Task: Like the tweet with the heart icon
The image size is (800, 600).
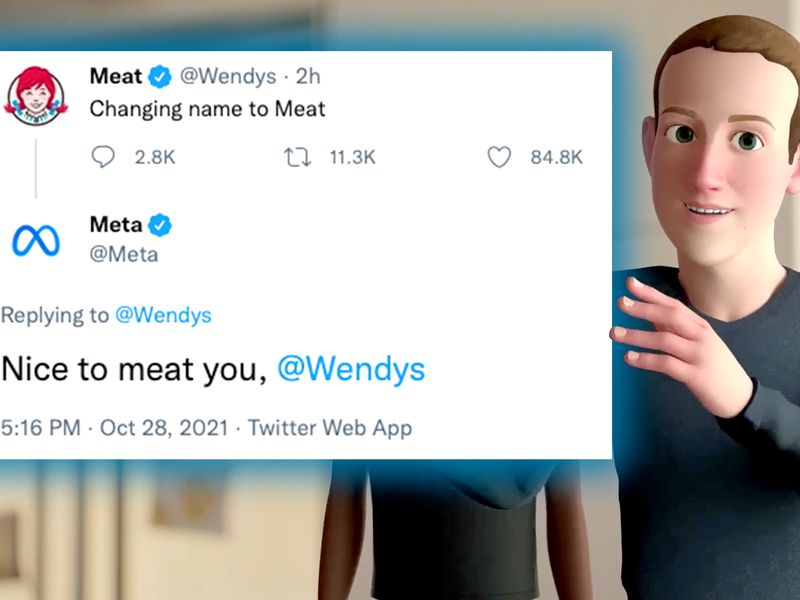Action: 499,157
